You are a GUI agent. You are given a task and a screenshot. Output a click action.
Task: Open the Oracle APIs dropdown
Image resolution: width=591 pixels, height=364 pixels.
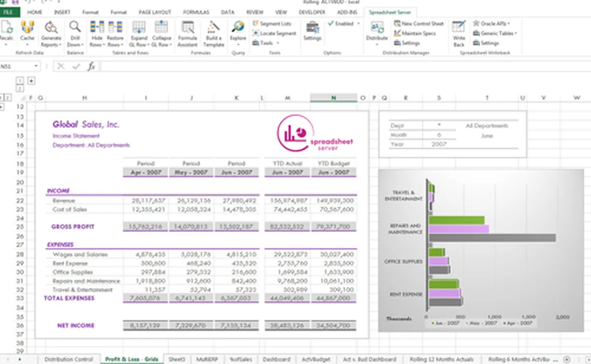pos(492,24)
